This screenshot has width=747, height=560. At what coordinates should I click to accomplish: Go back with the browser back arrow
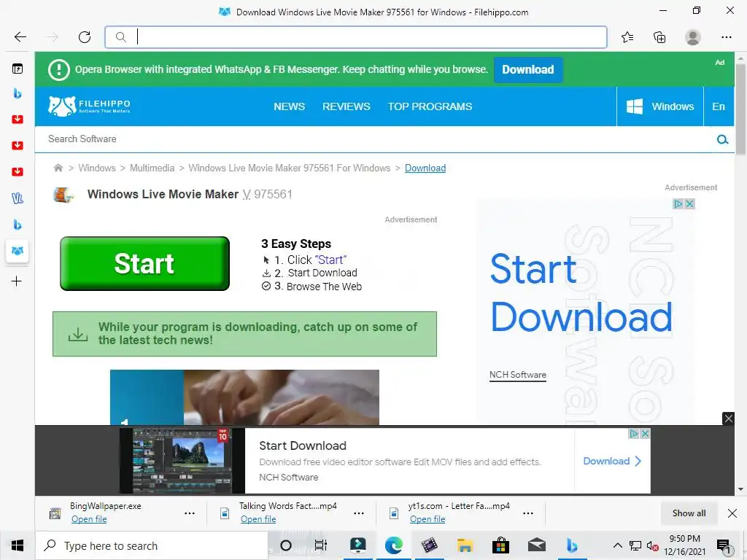20,36
